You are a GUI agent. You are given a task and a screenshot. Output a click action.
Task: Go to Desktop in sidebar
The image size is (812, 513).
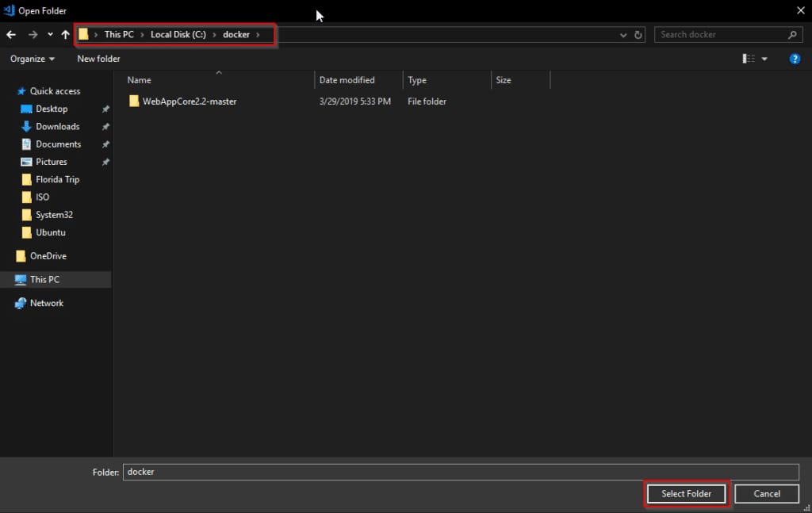coord(52,109)
